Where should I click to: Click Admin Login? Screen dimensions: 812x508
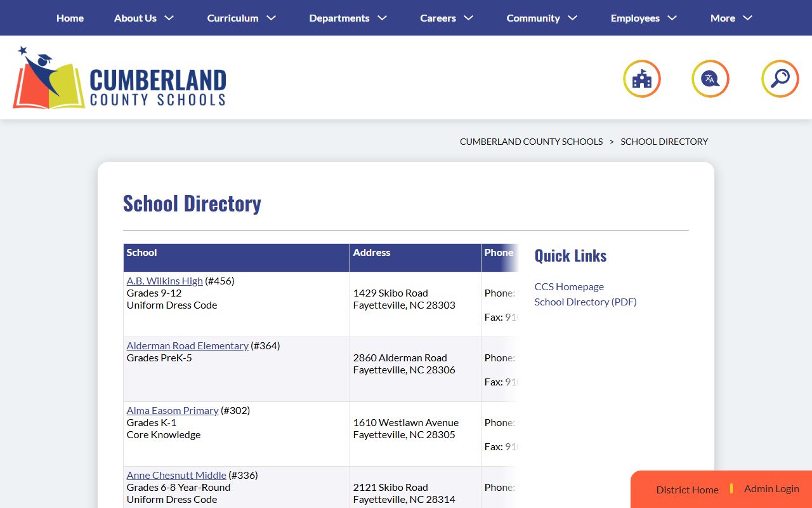coord(771,488)
